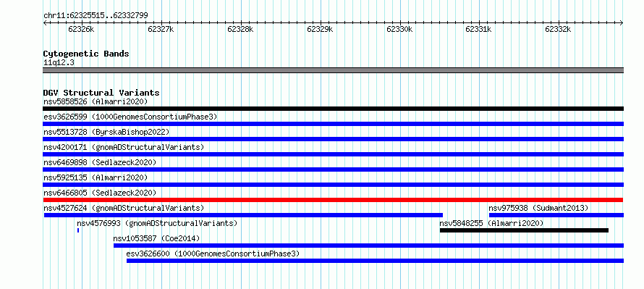Click the chr11:62325515..62332799 coordinate label

tap(96, 16)
